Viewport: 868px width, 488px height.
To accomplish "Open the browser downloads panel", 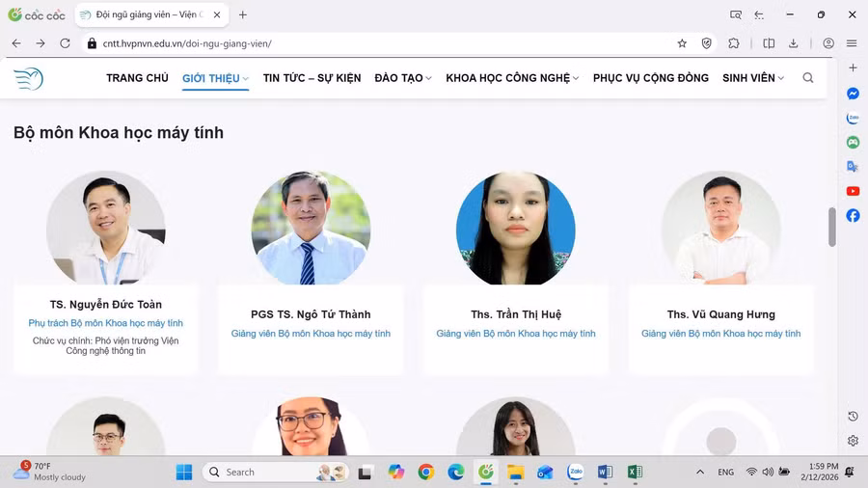I will 793,43.
